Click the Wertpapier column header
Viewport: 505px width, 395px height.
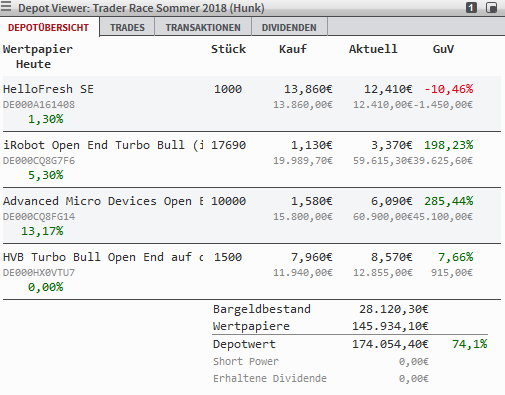coord(38,49)
